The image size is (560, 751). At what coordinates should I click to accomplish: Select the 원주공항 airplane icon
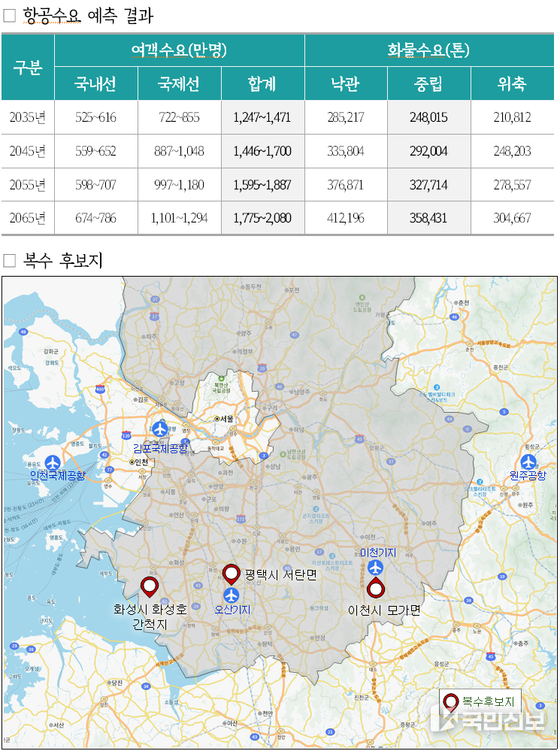coord(528,462)
